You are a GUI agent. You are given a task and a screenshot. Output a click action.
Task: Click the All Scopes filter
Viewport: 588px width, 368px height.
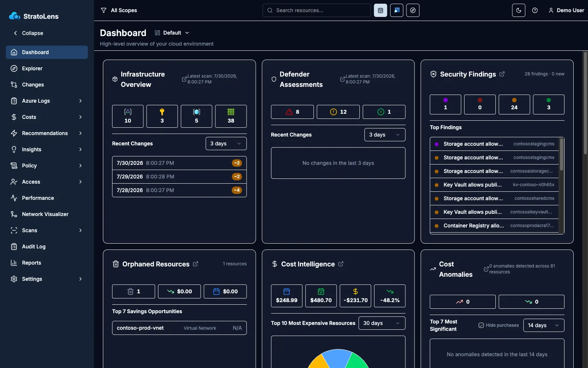(119, 10)
